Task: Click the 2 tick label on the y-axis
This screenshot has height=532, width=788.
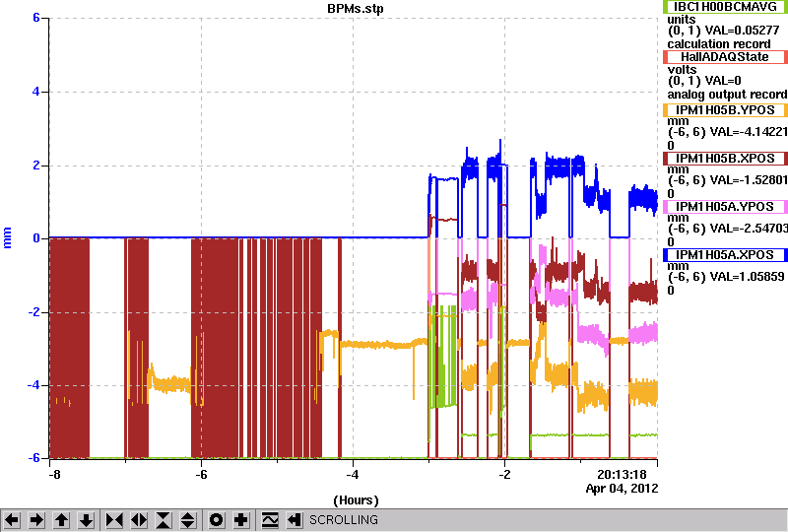Action: pyautogui.click(x=36, y=166)
